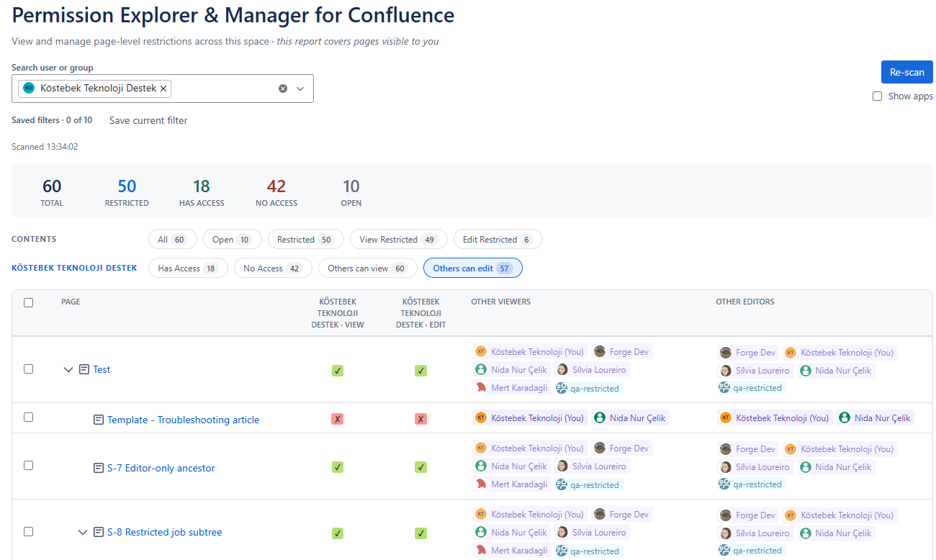
Task: Remove Köstebek Teknoloji Destek chip from search
Action: click(x=163, y=89)
